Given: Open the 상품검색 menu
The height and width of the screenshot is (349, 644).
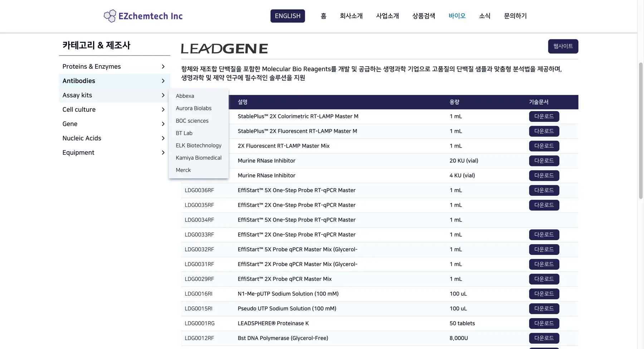Looking at the screenshot, I should [x=424, y=16].
